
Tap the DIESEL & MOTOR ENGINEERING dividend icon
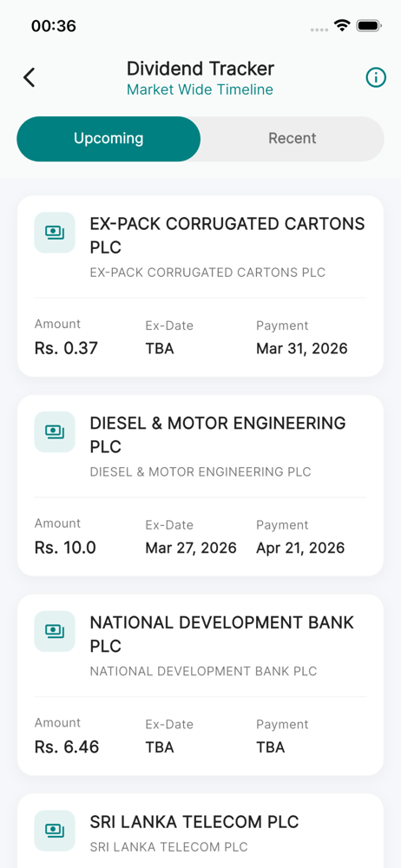point(55,431)
